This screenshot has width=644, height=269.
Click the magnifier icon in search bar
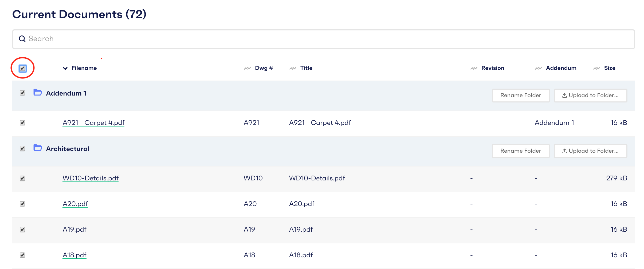point(22,39)
